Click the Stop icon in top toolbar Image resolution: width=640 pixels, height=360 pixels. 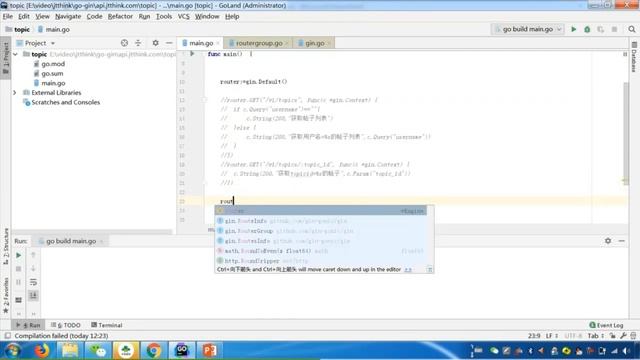(614, 29)
